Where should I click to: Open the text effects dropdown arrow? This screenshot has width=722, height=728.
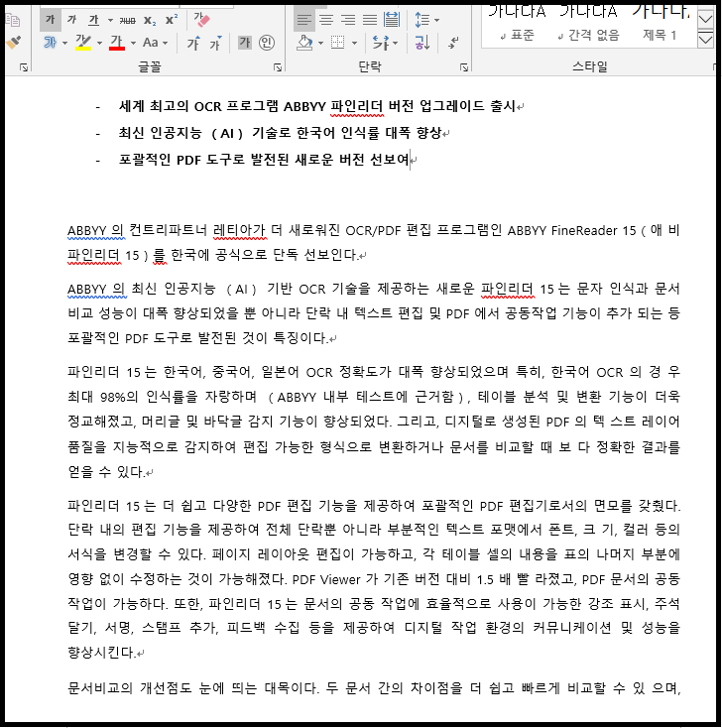click(x=64, y=44)
